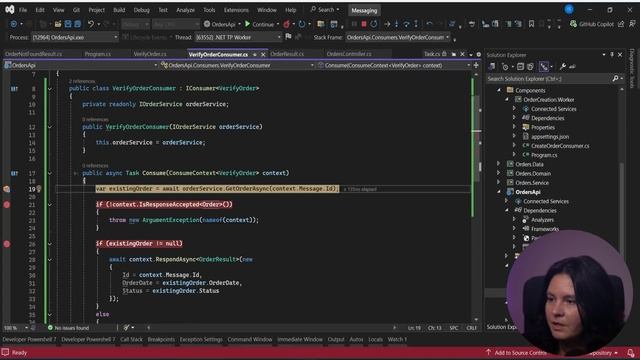
Task: Click the lightbulb quick actions icon on line 19
Action: [39, 189]
